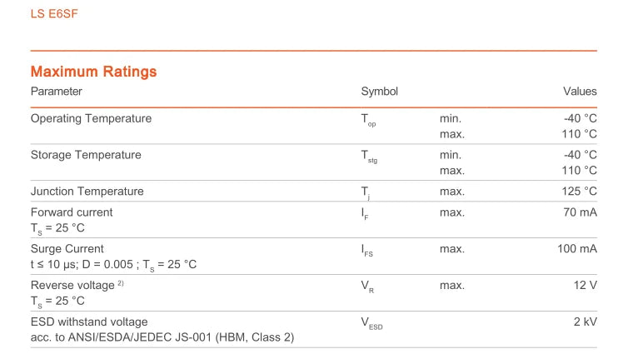
Task: Select the Surge Current row label
Action: pyautogui.click(x=67, y=249)
